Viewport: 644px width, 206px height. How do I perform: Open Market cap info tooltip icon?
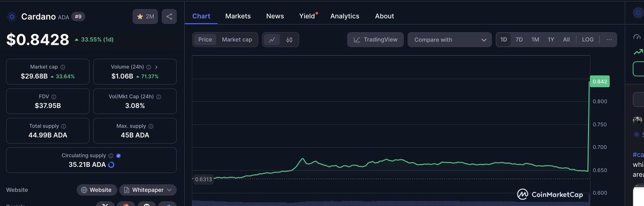[x=63, y=67]
